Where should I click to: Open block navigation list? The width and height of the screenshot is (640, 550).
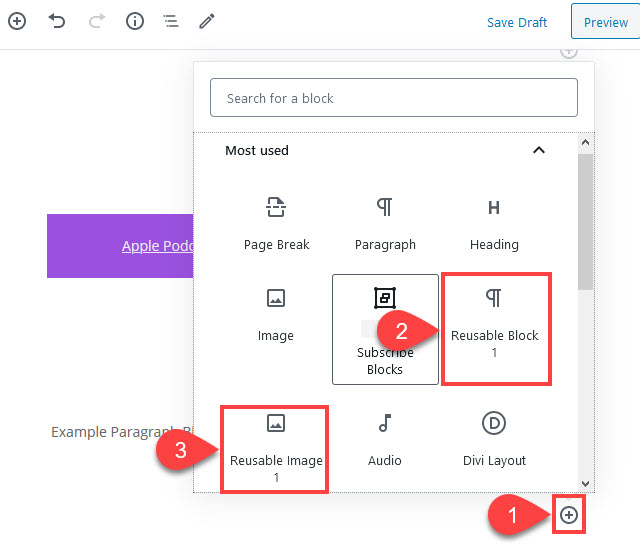pos(171,21)
